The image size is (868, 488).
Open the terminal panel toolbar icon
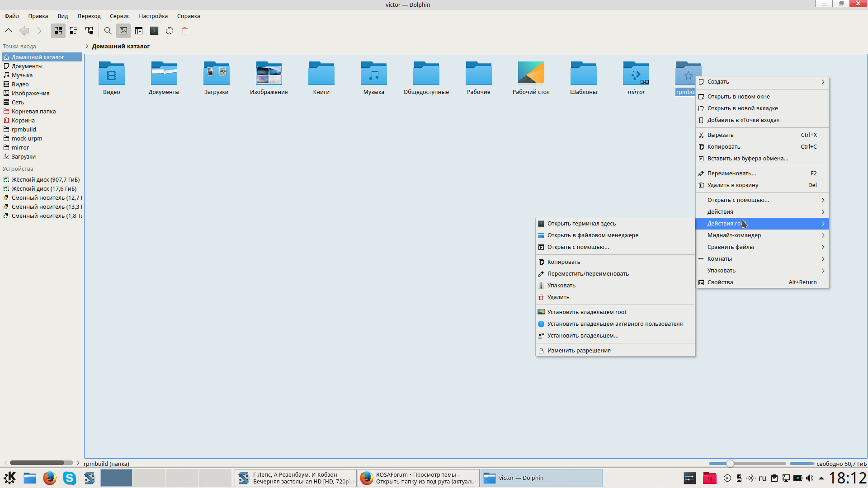pyautogui.click(x=154, y=31)
